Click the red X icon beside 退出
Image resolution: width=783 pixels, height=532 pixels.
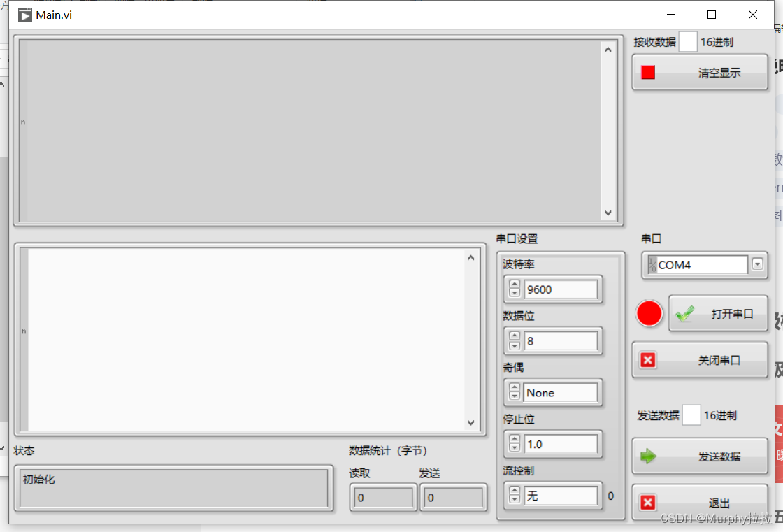pos(648,502)
